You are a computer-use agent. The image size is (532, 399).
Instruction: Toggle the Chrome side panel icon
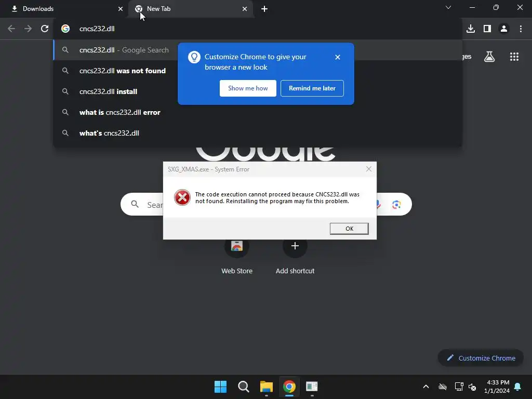point(487,29)
